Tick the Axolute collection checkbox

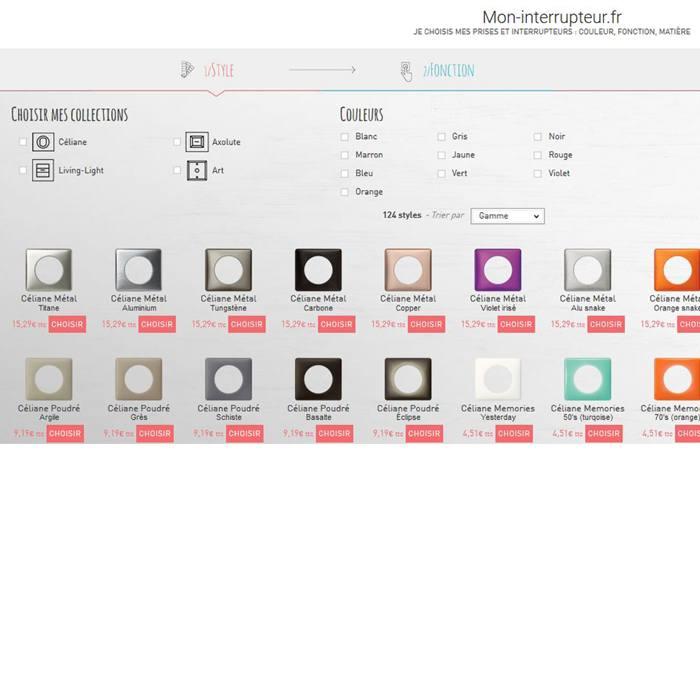(x=177, y=142)
